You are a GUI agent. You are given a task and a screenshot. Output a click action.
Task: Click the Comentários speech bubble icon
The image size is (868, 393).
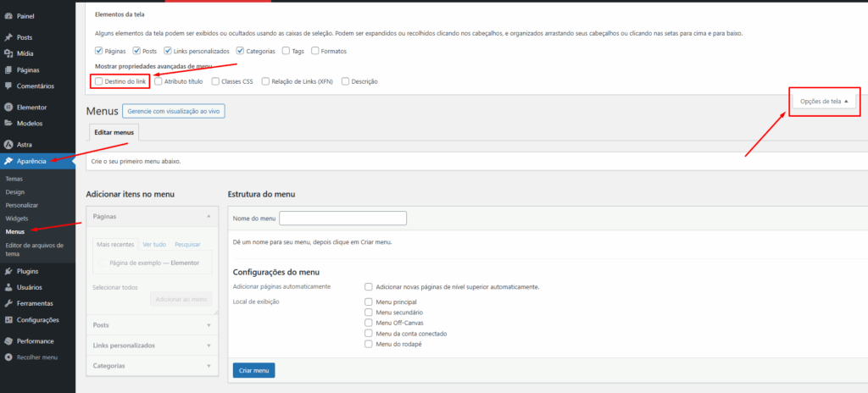click(x=8, y=86)
